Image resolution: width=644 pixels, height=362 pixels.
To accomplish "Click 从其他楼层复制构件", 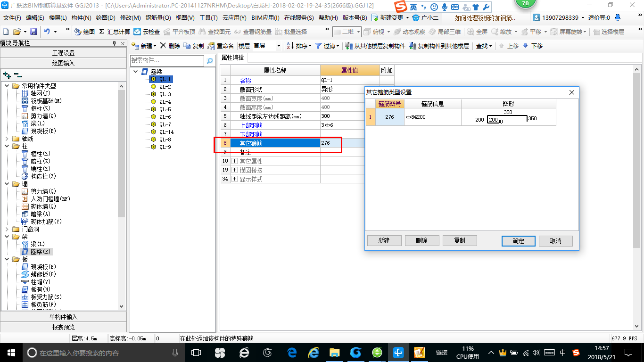I will click(x=375, y=46).
